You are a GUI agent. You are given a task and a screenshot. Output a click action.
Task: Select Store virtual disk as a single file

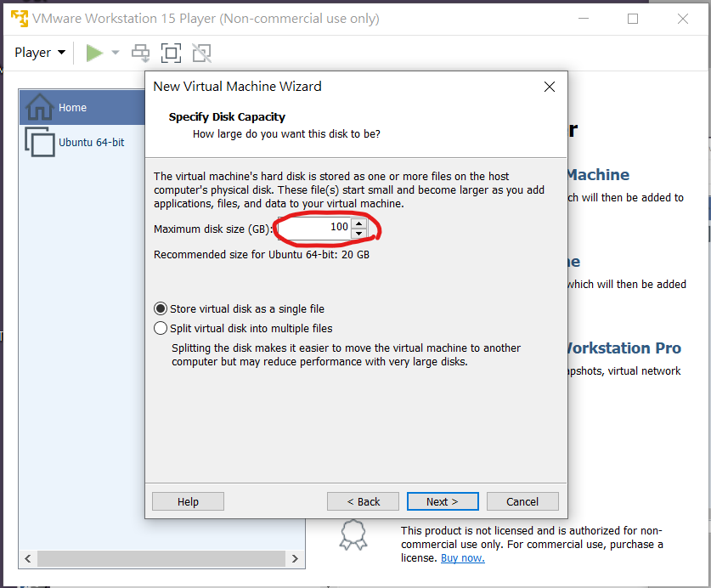click(x=240, y=309)
